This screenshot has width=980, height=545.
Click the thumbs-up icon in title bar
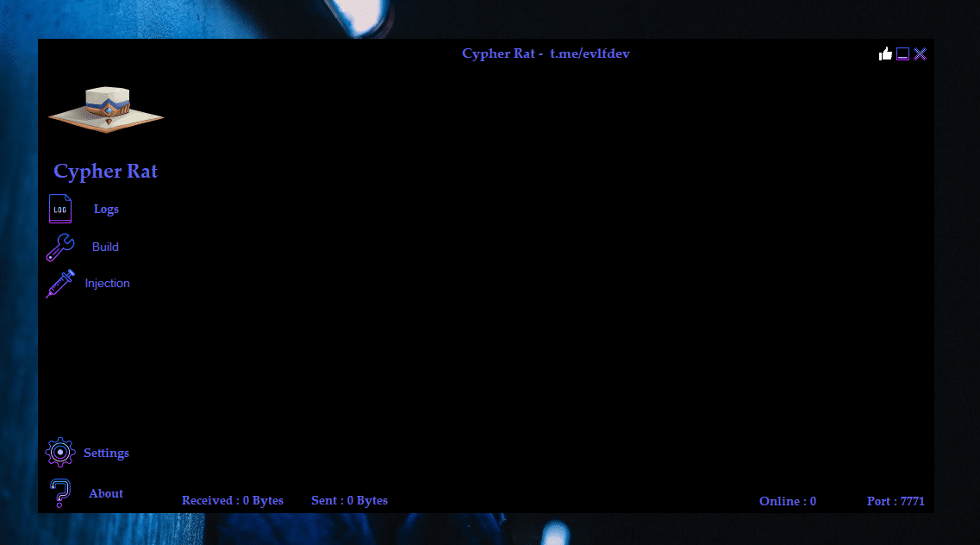[x=885, y=53]
